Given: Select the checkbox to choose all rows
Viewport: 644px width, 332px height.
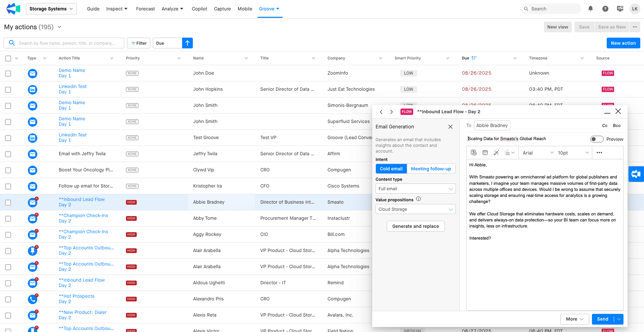Looking at the screenshot, I should click(8, 58).
